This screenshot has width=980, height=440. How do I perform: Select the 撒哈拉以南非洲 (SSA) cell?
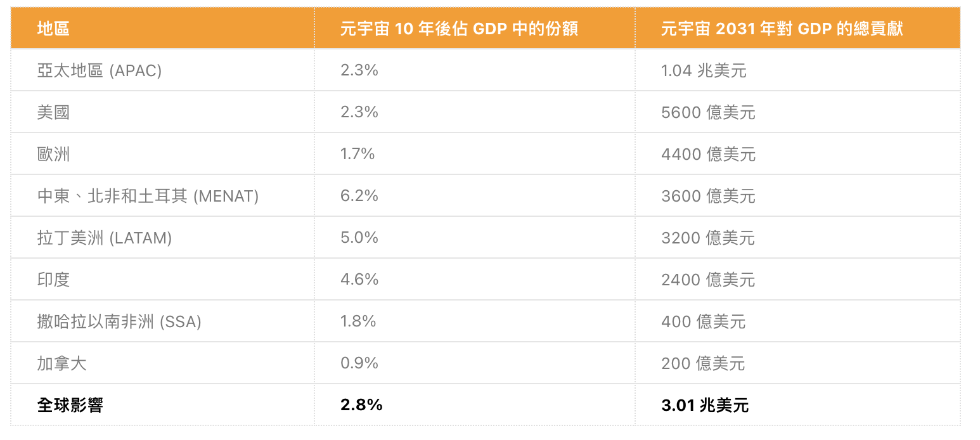click(119, 321)
